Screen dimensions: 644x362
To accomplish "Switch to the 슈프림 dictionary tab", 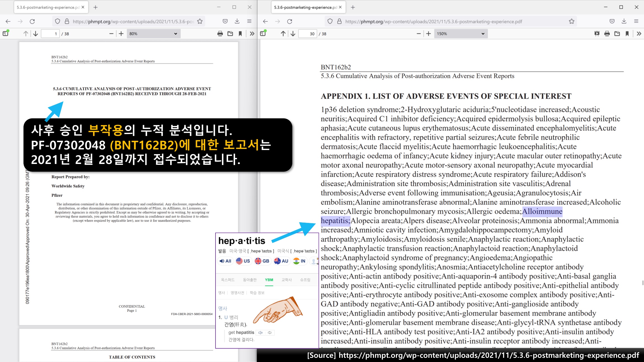I will point(305,280).
